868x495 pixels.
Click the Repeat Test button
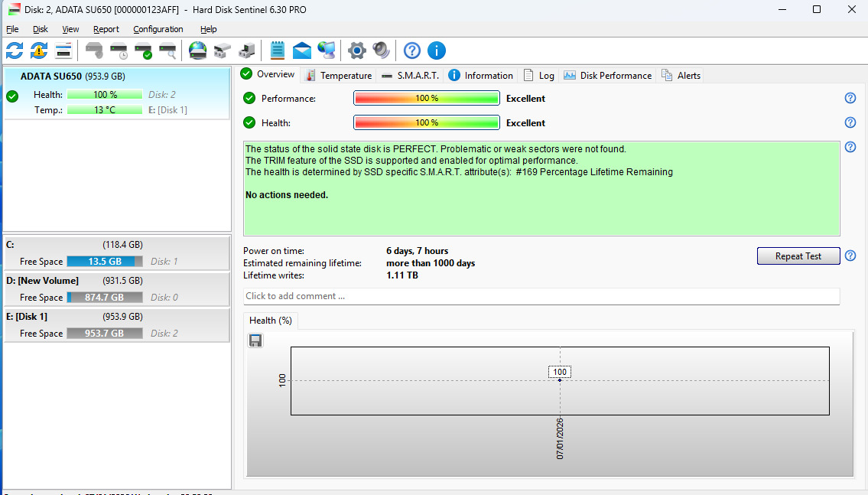coord(798,256)
